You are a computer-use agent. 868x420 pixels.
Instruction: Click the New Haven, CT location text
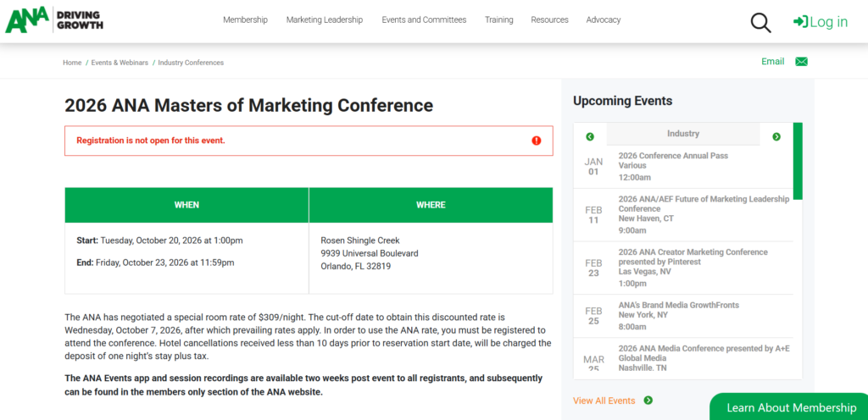[646, 218]
